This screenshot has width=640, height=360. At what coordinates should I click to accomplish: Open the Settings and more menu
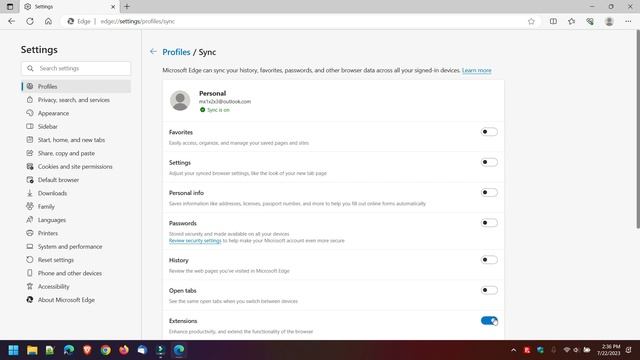[628, 21]
